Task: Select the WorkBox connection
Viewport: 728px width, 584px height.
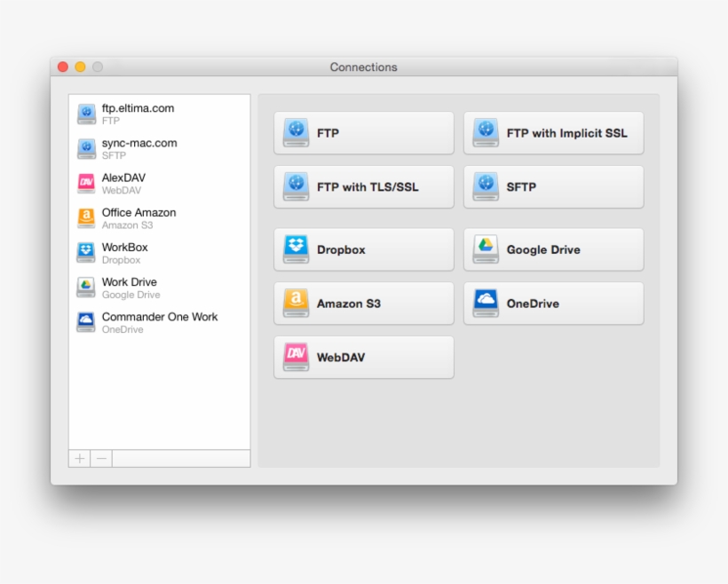Action: tap(159, 253)
